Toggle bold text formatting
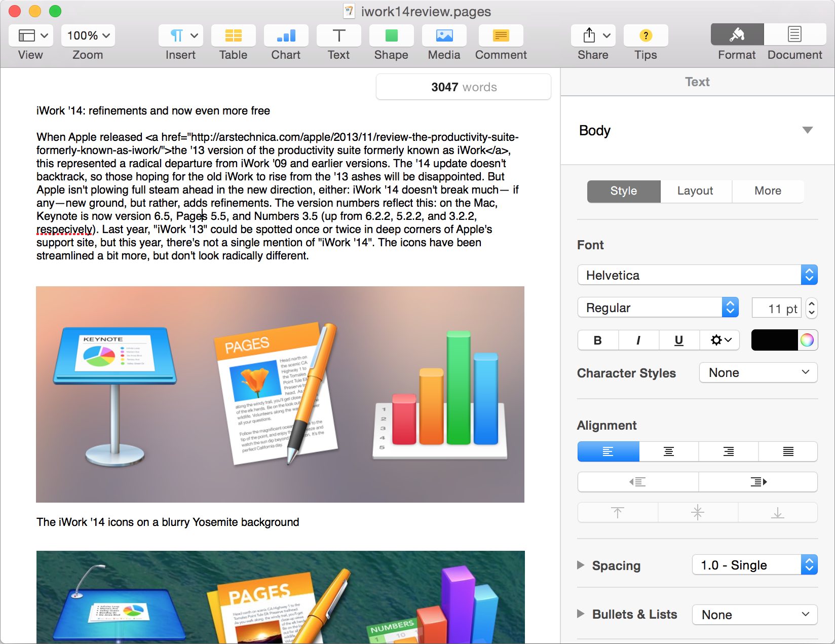The image size is (835, 644). coord(597,340)
